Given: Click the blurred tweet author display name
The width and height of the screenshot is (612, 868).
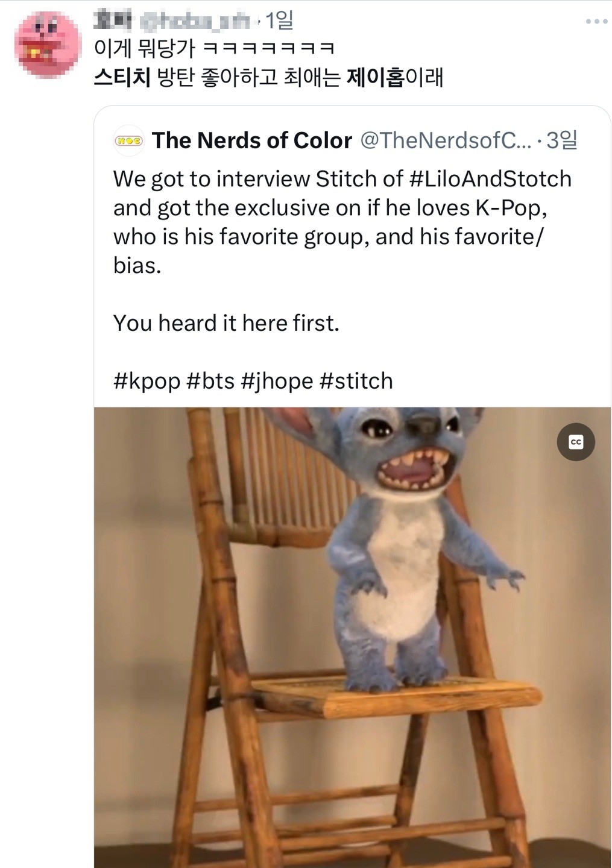Looking at the screenshot, I should (113, 22).
